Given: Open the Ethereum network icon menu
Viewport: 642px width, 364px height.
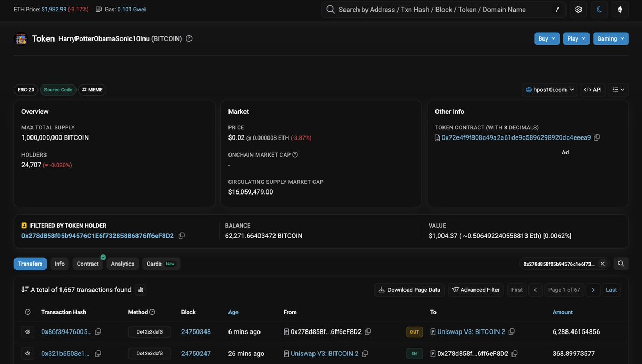Looking at the screenshot, I should [620, 10].
